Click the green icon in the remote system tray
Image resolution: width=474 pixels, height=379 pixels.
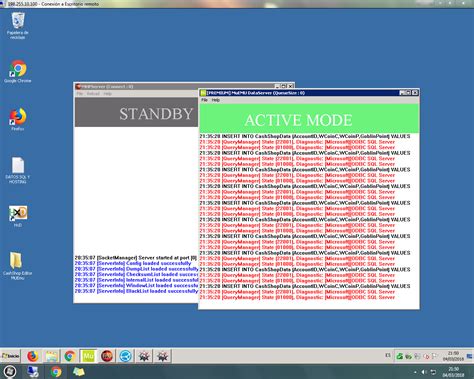click(x=400, y=357)
